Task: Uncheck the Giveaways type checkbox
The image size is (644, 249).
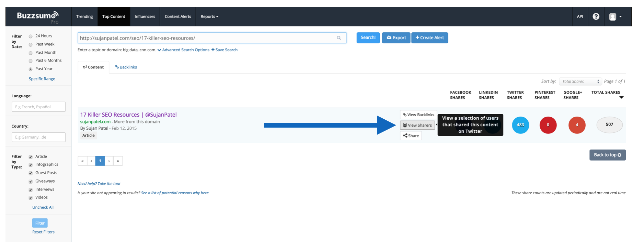Action: click(31, 181)
